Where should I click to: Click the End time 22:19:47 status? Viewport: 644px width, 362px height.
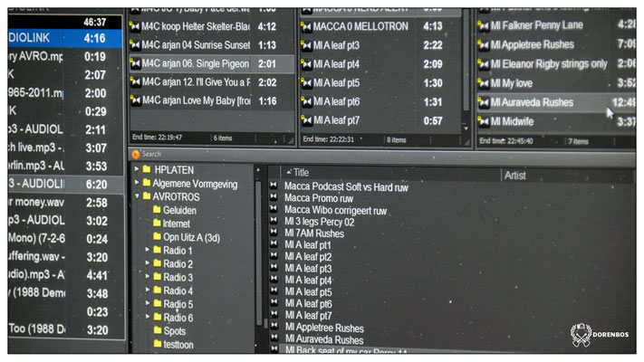[157, 138]
